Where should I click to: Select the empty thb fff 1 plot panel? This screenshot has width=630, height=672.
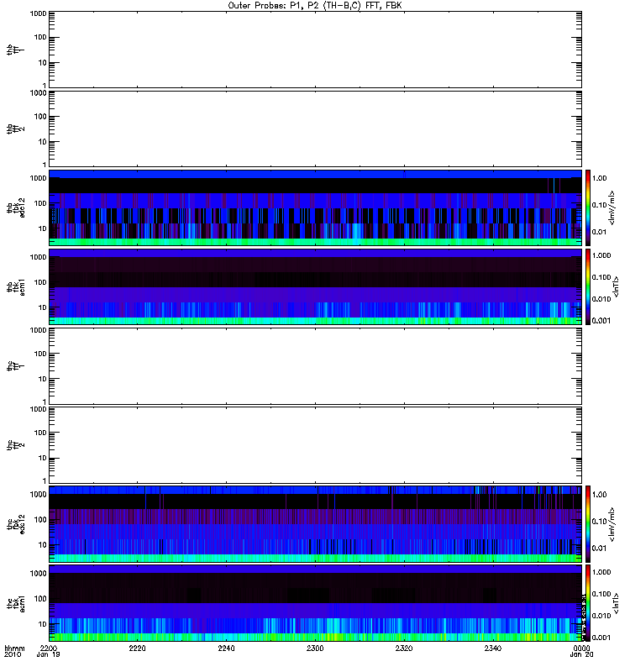[x=315, y=50]
